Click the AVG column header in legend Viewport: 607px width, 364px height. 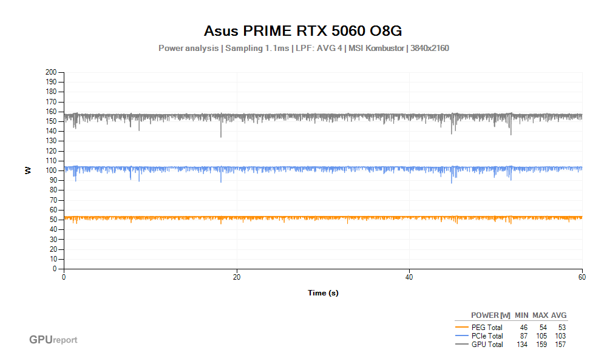[x=558, y=315]
